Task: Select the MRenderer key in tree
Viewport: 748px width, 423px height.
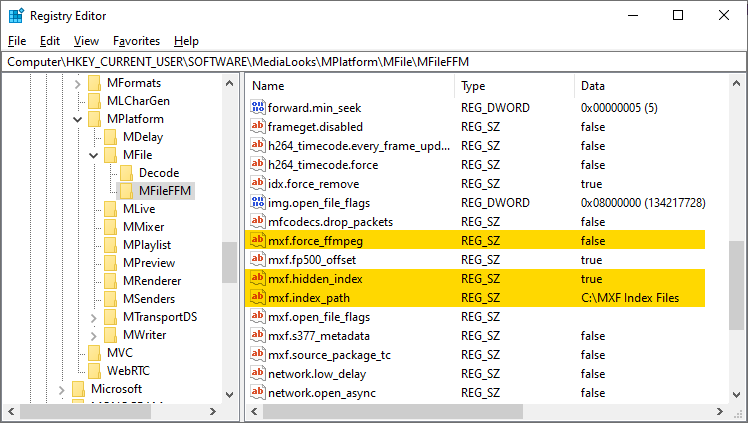Action: point(152,281)
